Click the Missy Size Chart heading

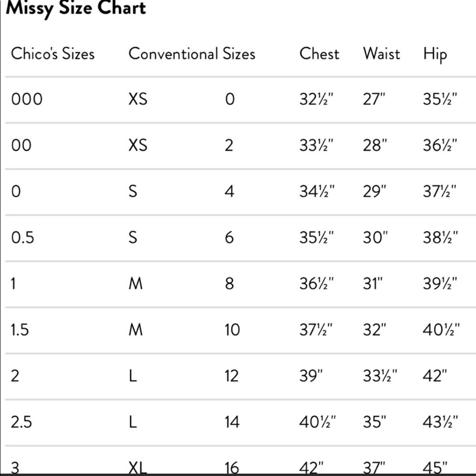[76, 9]
